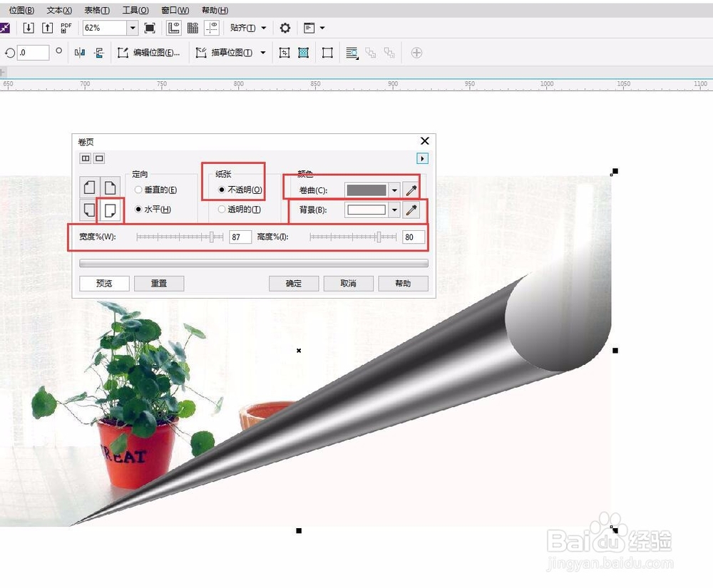
Task: Open the 卷曲 curl color dropdown
Action: click(394, 190)
